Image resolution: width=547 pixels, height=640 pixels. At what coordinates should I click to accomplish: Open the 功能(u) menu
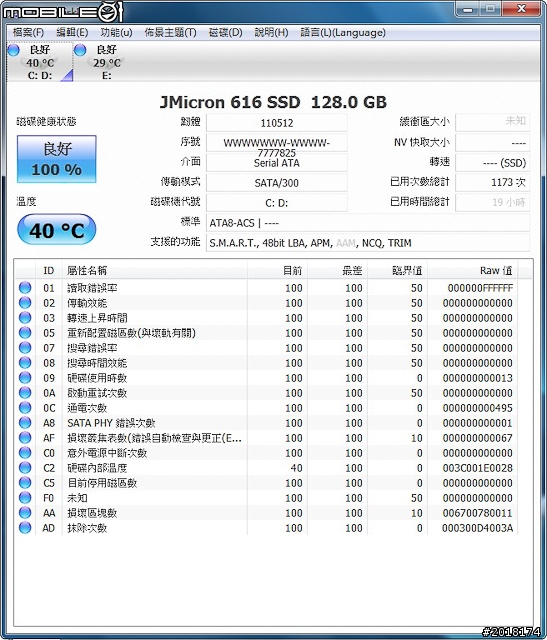(x=116, y=32)
